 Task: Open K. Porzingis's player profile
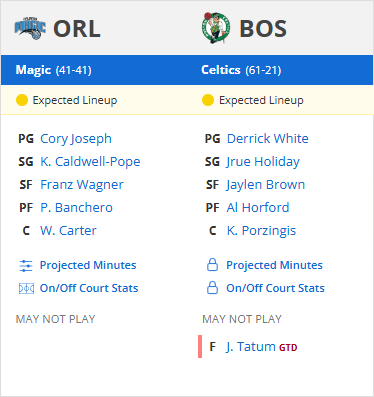[x=261, y=231]
